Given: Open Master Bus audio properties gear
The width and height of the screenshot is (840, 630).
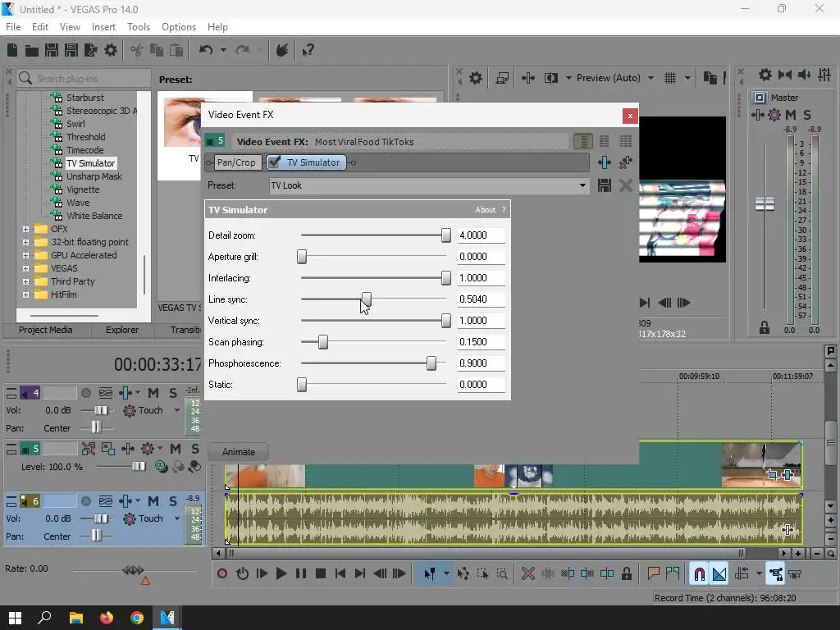Looking at the screenshot, I should pyautogui.click(x=765, y=75).
